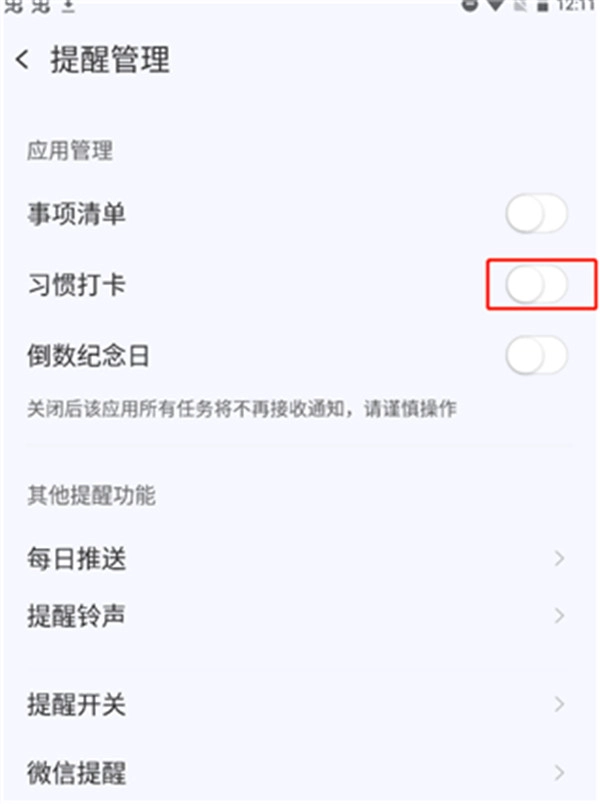Tap the 倒数纪念日 label text
Screen dimensions: 600x804
click(x=88, y=355)
